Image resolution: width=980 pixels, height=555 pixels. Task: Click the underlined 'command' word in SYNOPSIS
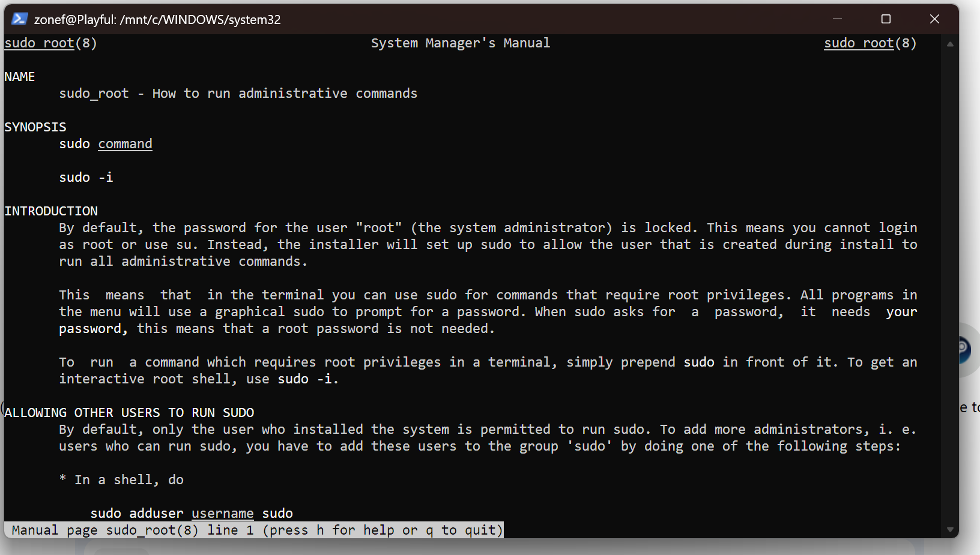point(125,144)
